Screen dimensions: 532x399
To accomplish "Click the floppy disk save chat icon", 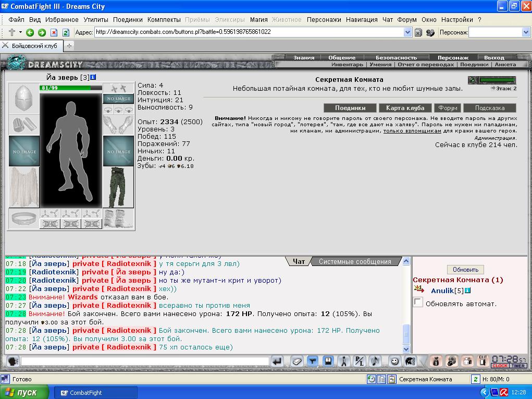I will point(328,361).
